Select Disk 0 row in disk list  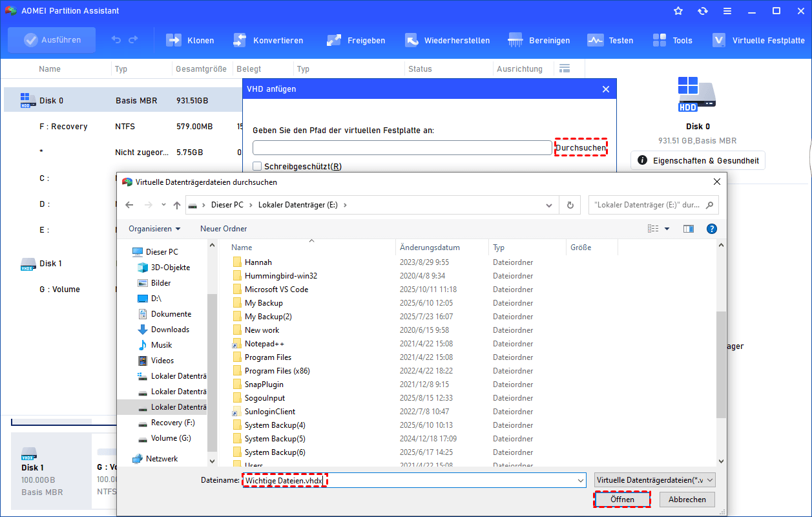pos(123,101)
